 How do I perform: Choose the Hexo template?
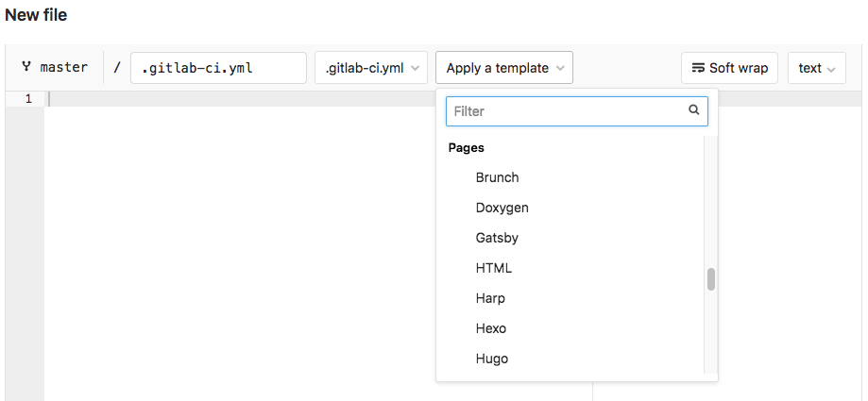[491, 328]
